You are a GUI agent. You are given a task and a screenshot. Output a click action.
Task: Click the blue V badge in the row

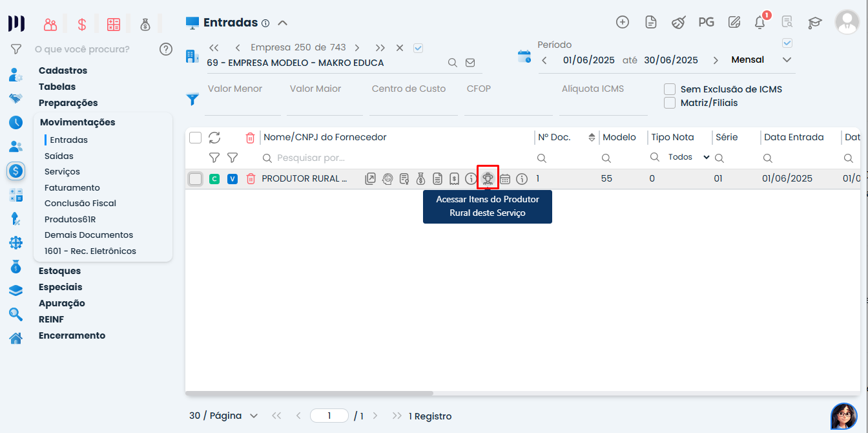pos(232,179)
